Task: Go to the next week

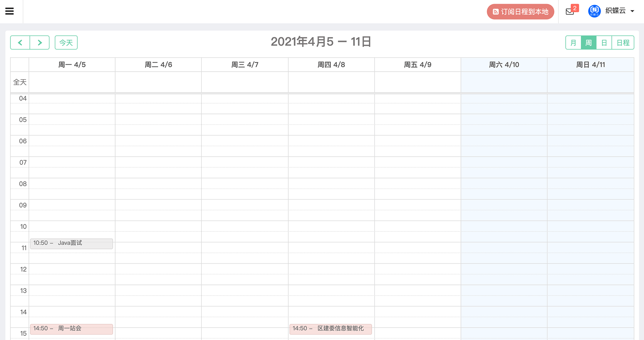Action: (x=40, y=43)
